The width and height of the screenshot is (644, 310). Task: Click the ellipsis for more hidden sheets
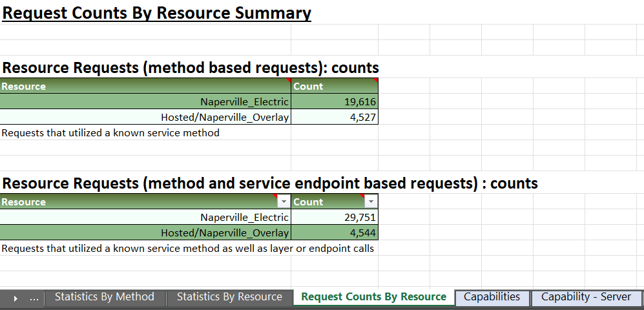(x=34, y=298)
